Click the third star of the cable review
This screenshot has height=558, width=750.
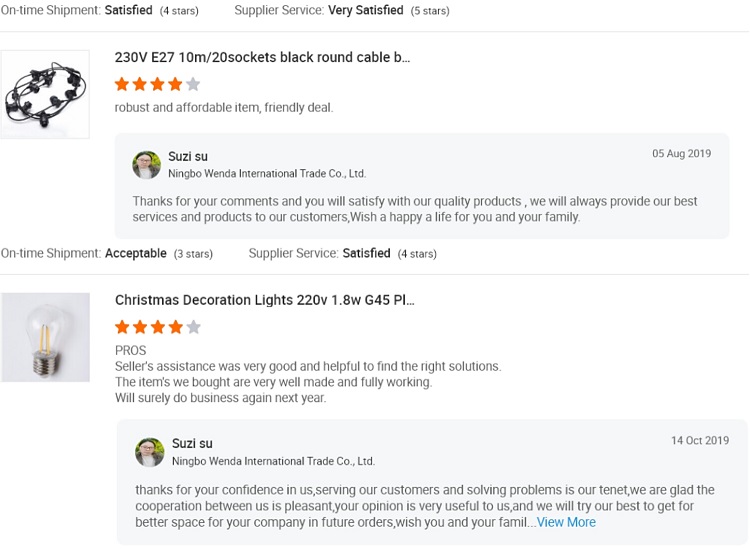(158, 84)
